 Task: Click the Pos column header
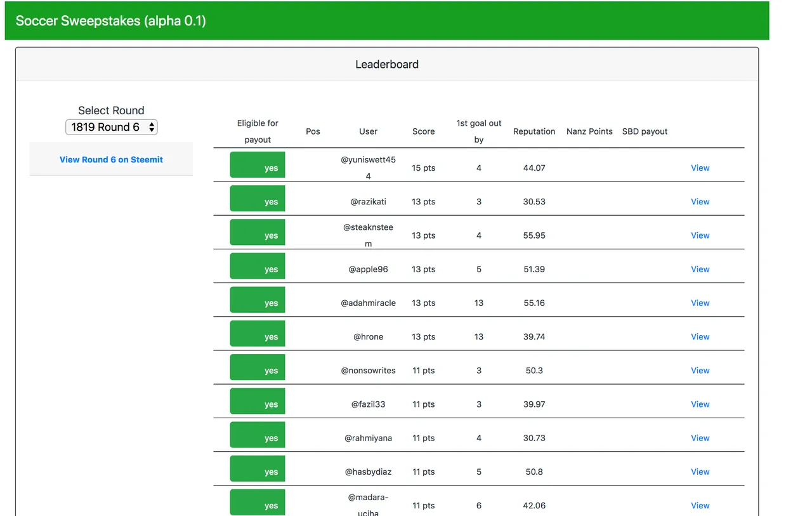pos(313,131)
